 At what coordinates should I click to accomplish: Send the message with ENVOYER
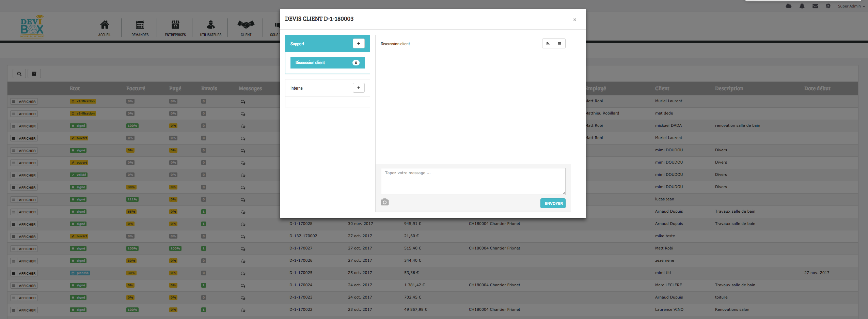(x=553, y=203)
